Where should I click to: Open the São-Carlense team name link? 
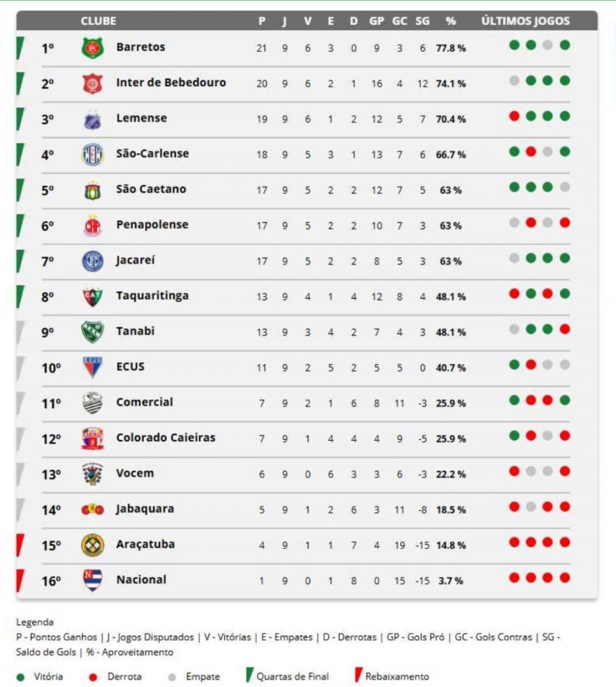[x=152, y=154]
